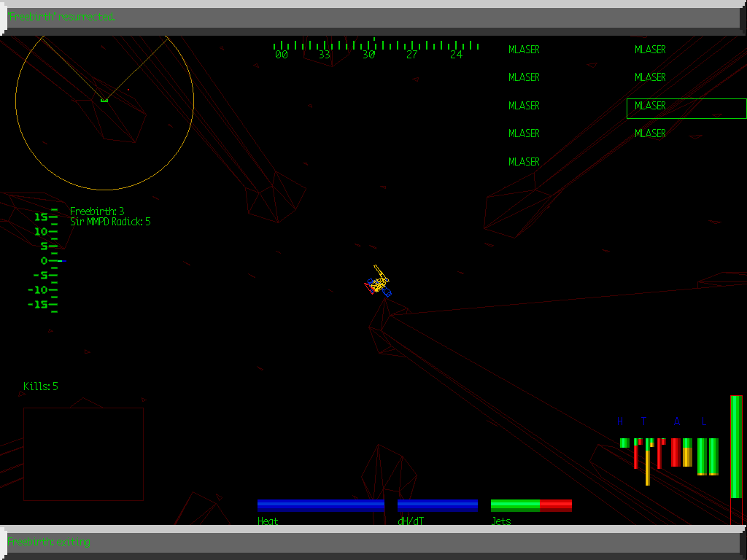Select the first MLASER in left weapon column
Screen dimensions: 747x560
[x=524, y=49]
